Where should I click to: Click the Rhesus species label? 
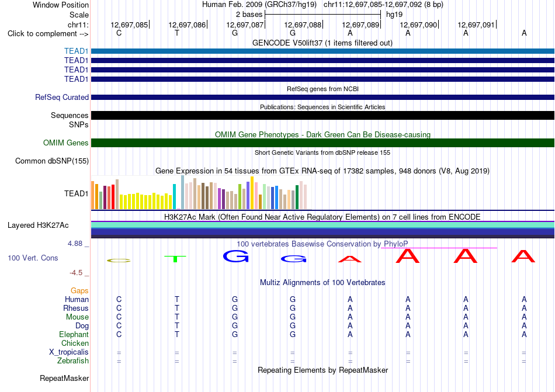pos(76,308)
